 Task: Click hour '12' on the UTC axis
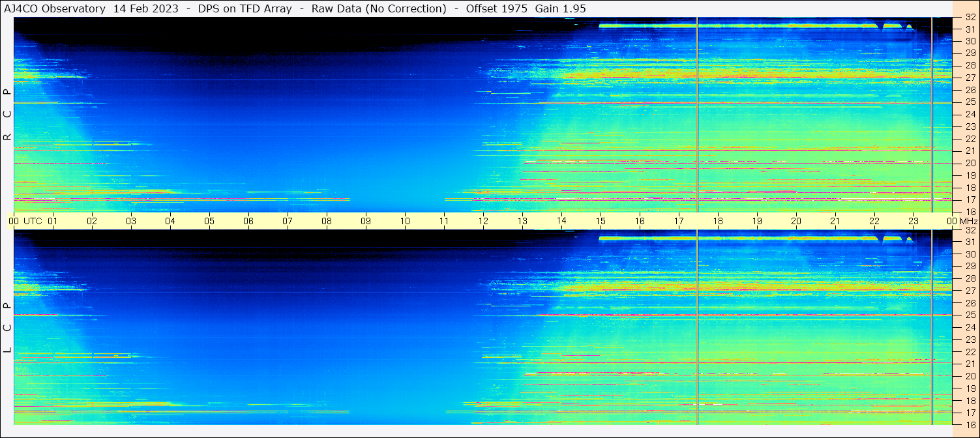483,221
